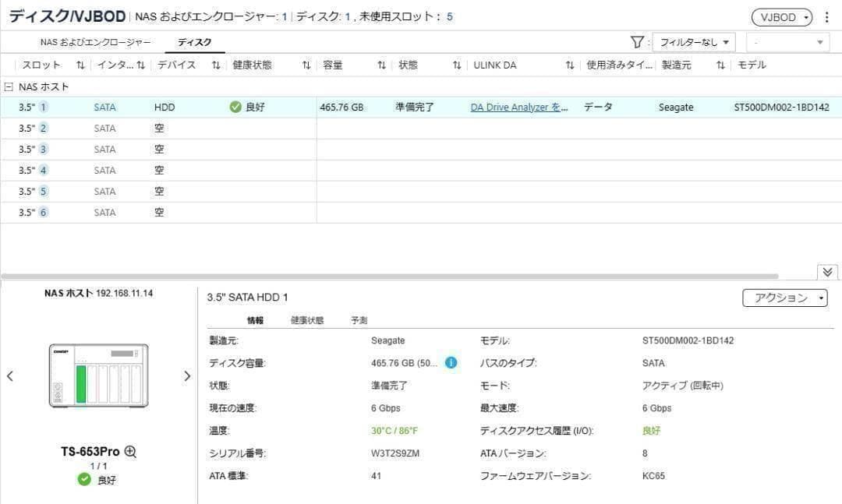Toggle sorting on the スロット column

[x=79, y=65]
